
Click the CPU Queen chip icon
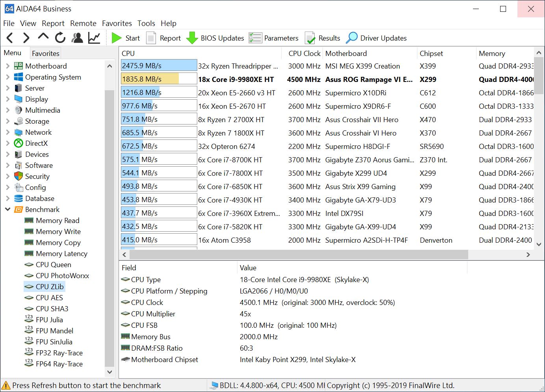(x=29, y=264)
